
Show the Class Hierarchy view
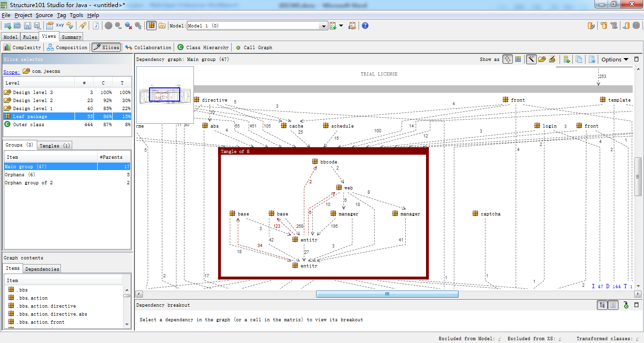pos(203,47)
